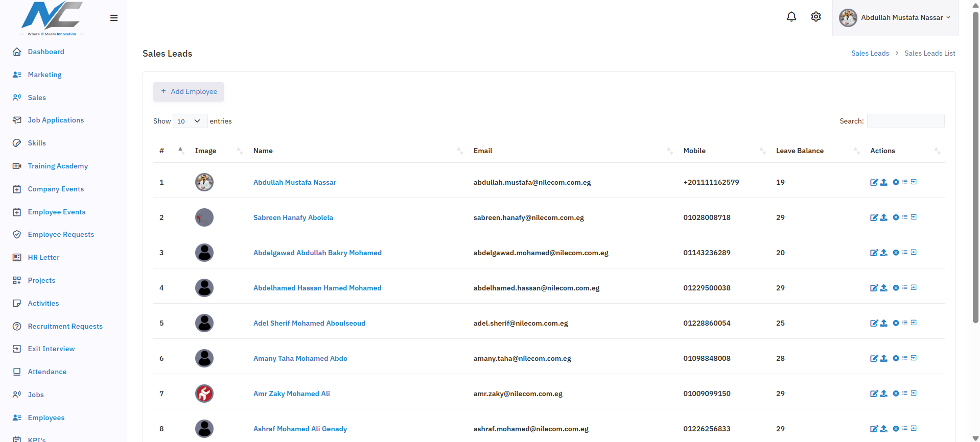This screenshot has height=442, width=980.
Task: Click Amr Zaky Mohamed Ali's profile image
Action: click(204, 394)
